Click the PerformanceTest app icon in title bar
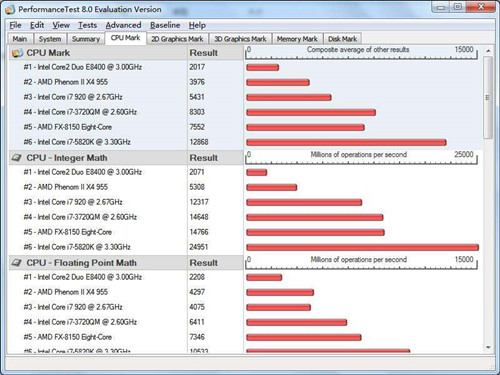The image size is (500, 375). [10, 9]
